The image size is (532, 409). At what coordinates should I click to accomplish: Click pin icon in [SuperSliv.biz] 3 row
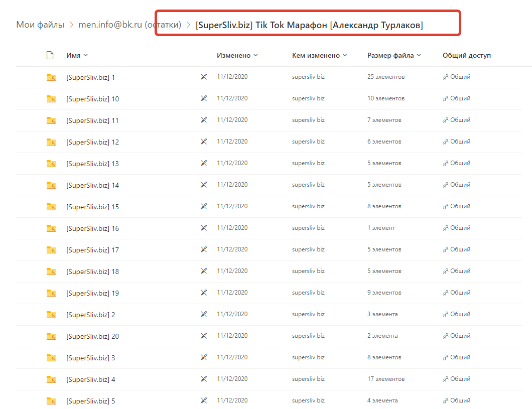(204, 357)
